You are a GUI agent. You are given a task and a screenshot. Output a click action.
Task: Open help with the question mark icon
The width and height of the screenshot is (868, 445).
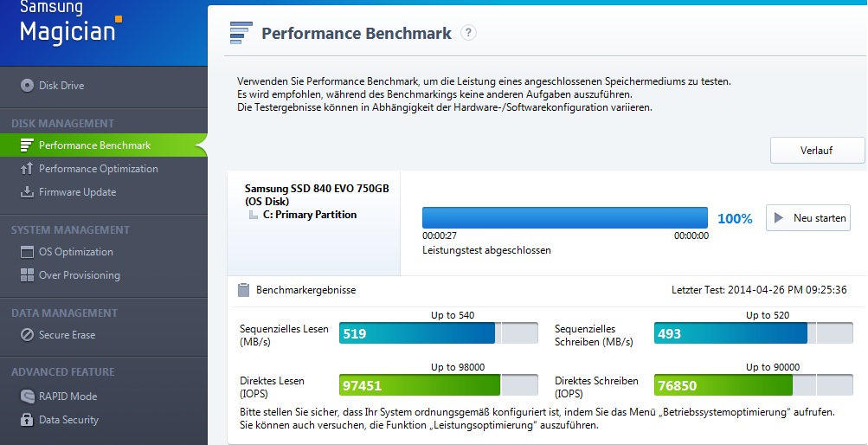click(468, 33)
